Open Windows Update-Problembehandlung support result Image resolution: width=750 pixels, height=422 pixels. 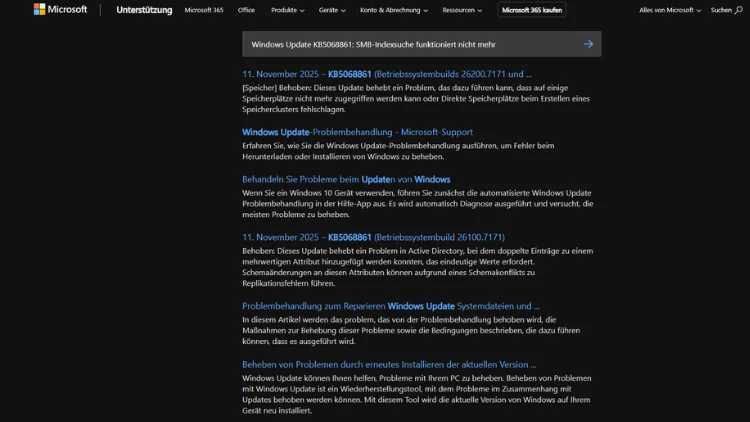tap(357, 132)
